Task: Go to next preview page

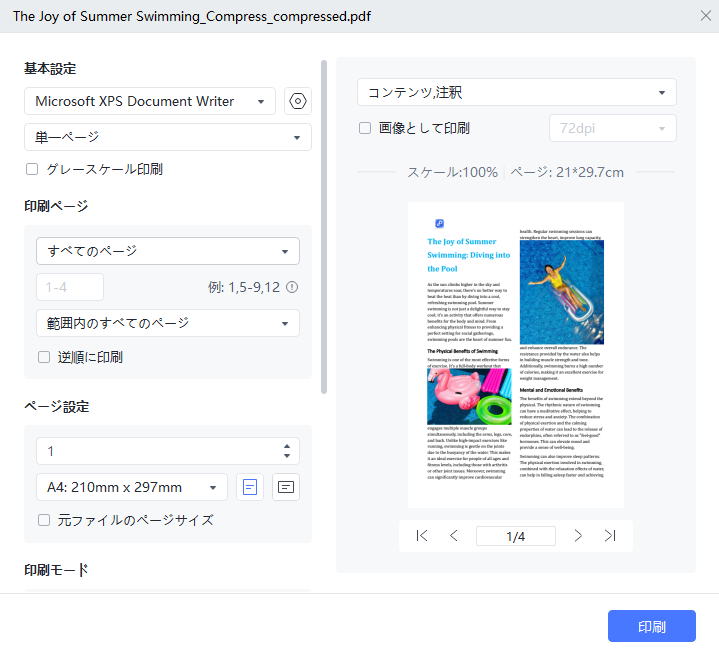Action: [x=578, y=536]
